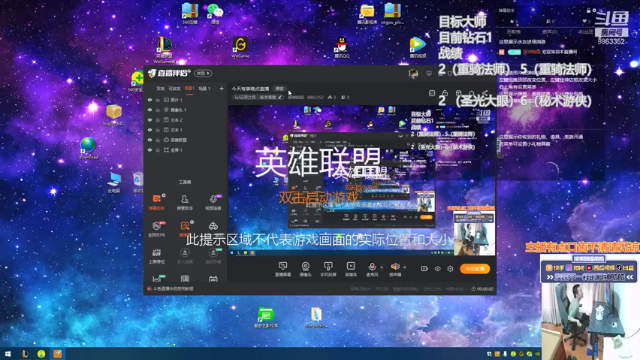Click the plus icon to add a scene

221,88
